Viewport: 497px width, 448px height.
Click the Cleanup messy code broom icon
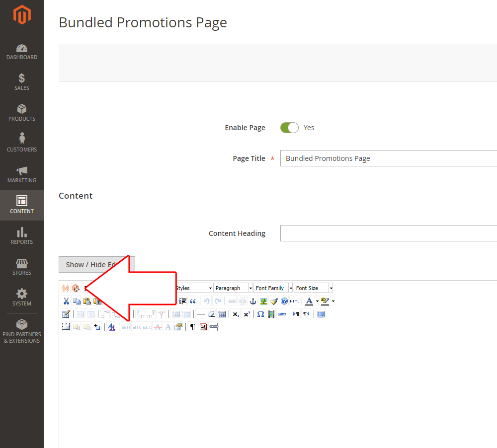click(274, 301)
